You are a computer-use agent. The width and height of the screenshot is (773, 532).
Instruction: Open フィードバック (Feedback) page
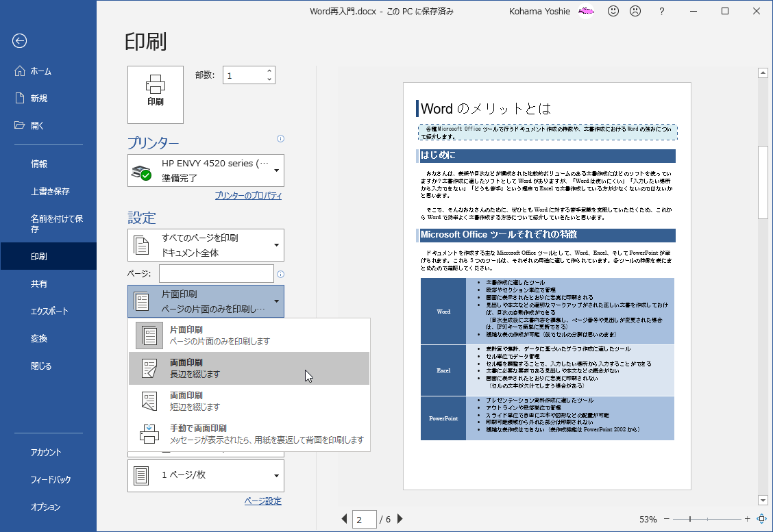click(x=48, y=479)
